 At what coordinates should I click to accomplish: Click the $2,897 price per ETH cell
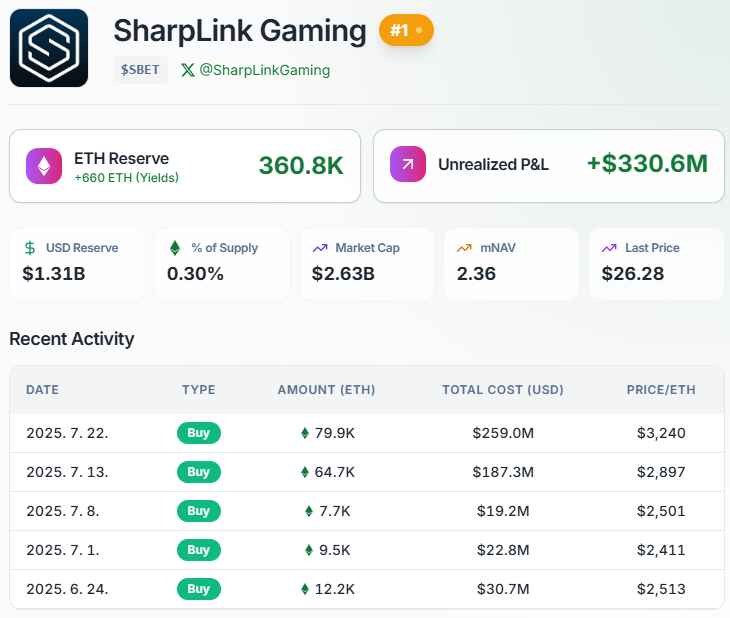tap(661, 472)
